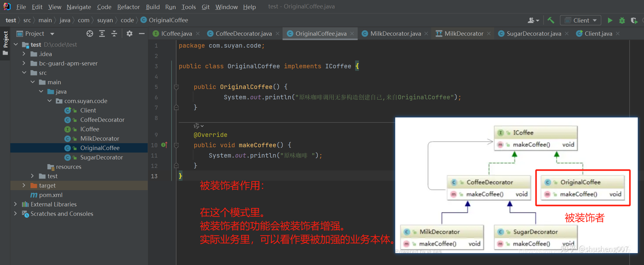Image resolution: width=644 pixels, height=265 pixels.
Task: Close the MilkDecorator.java tab
Action: 426,34
